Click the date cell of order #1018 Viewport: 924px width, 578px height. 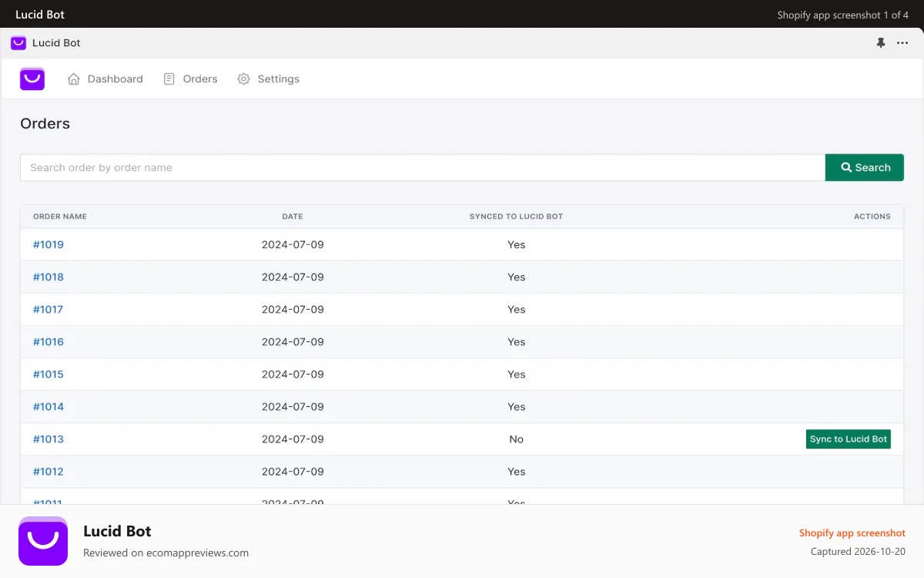click(x=293, y=277)
